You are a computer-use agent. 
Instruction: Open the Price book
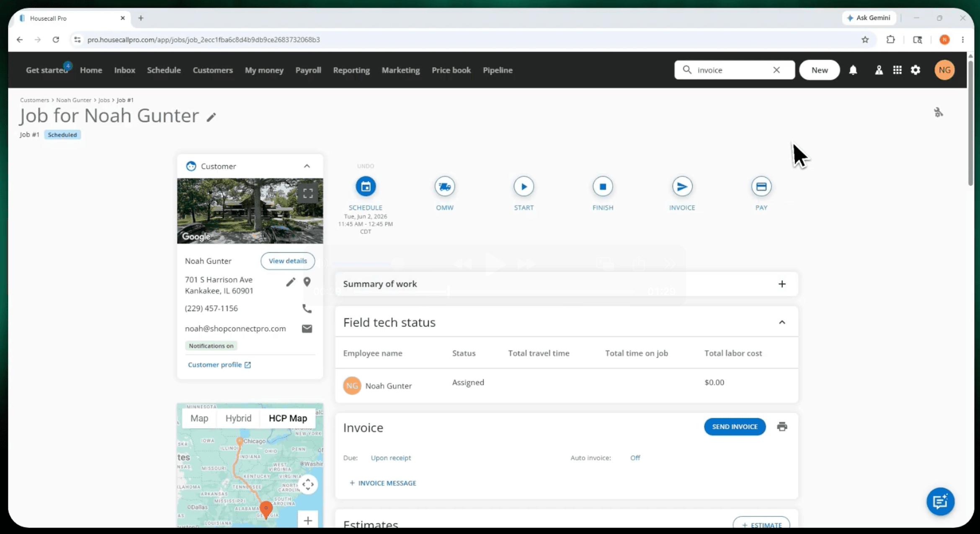click(451, 70)
